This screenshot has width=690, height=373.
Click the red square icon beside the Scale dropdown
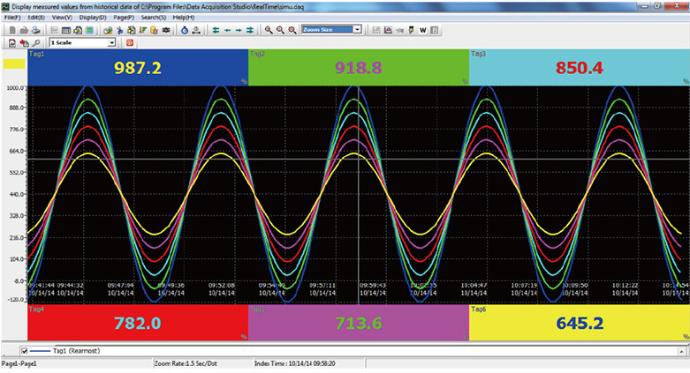pos(129,43)
